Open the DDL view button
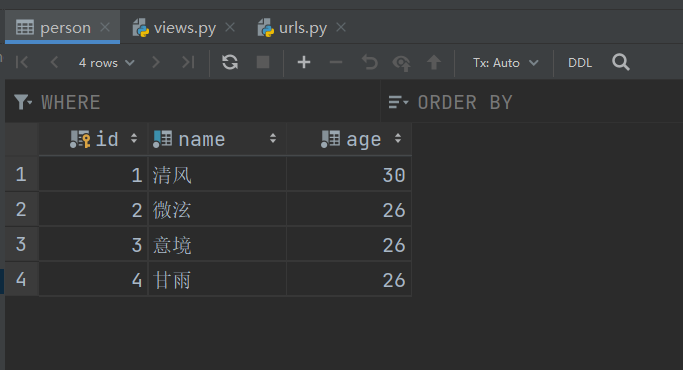 point(580,63)
